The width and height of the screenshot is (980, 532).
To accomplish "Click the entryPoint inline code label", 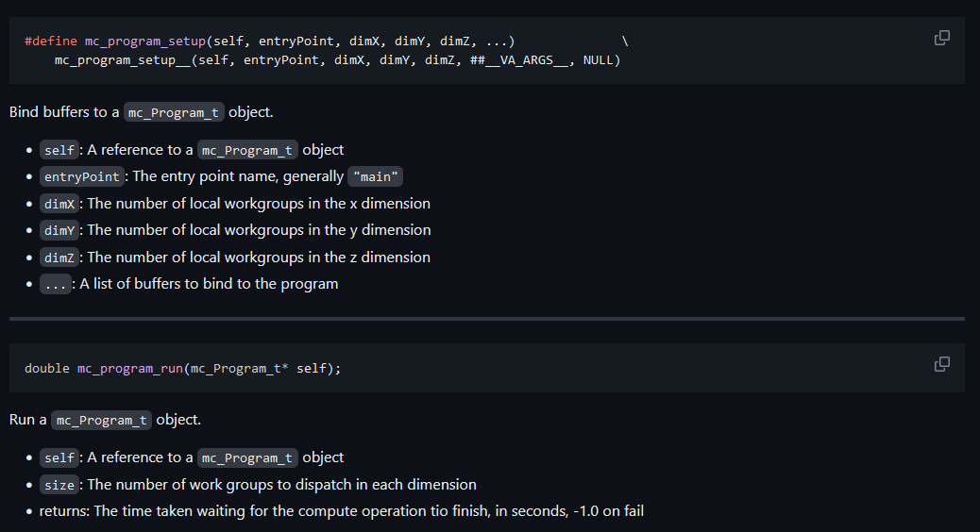I will pyautogui.click(x=82, y=176).
